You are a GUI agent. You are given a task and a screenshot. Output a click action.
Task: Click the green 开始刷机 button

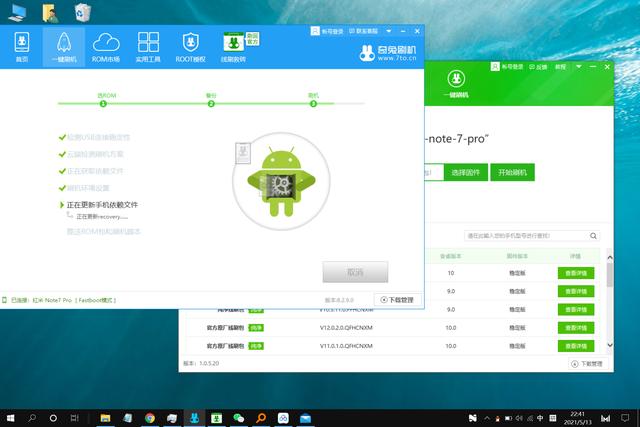(x=512, y=172)
